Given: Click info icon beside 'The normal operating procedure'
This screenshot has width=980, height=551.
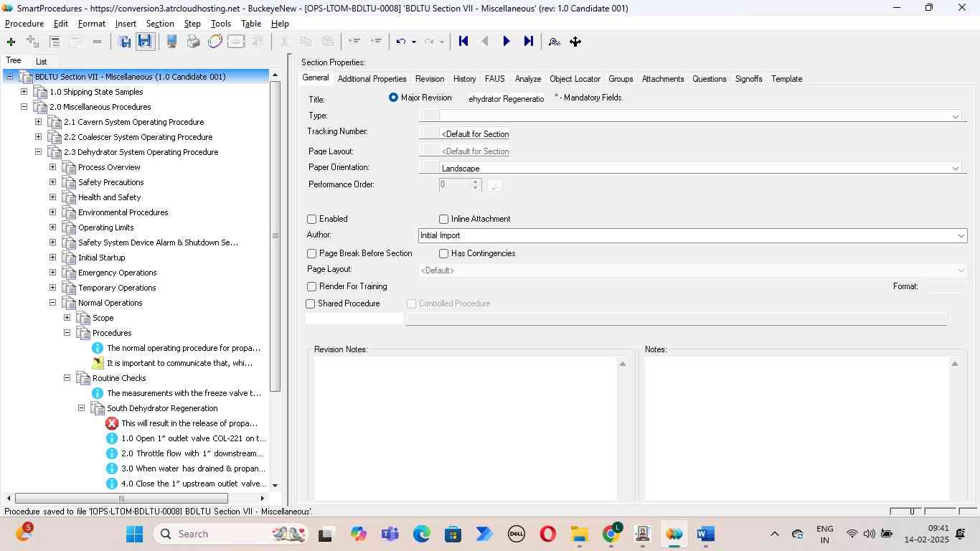Looking at the screenshot, I should [x=98, y=348].
